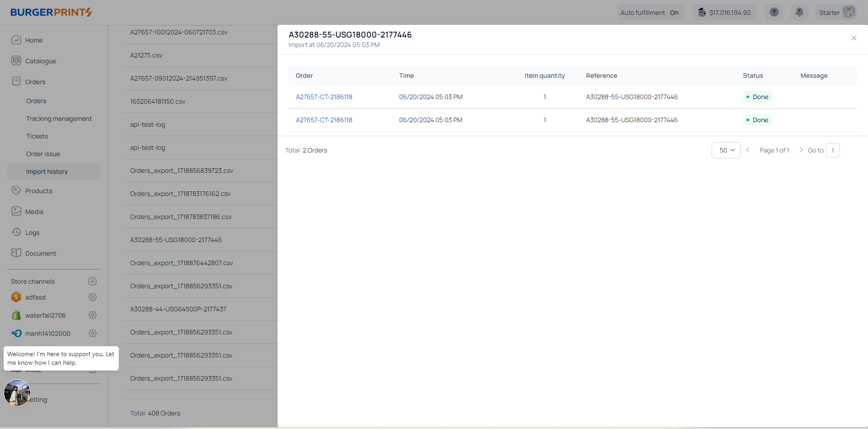Open the Starter account menu

coord(837,13)
